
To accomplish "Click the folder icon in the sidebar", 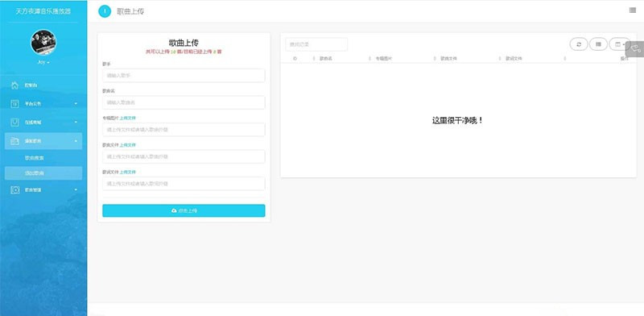I will [x=14, y=141].
